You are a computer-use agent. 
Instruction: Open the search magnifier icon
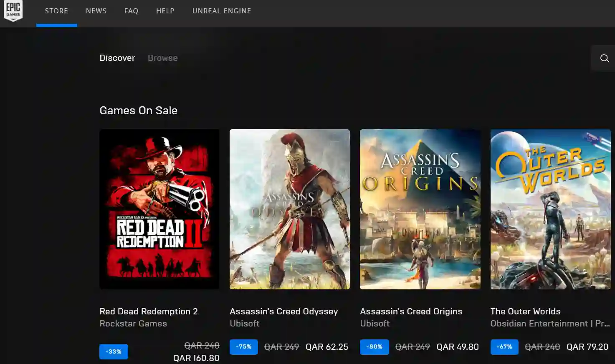point(604,58)
